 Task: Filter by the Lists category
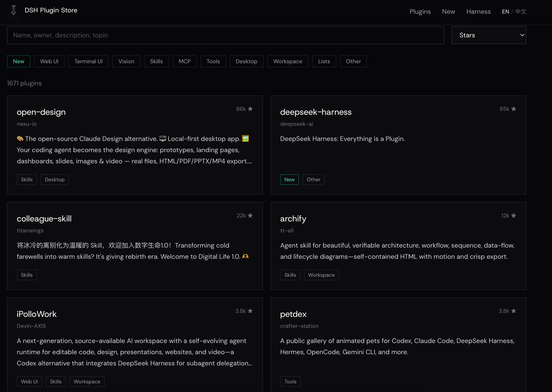[324, 61]
